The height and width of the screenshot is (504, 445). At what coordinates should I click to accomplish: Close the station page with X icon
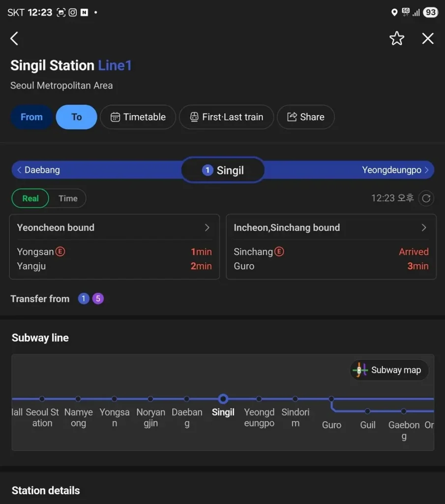428,38
